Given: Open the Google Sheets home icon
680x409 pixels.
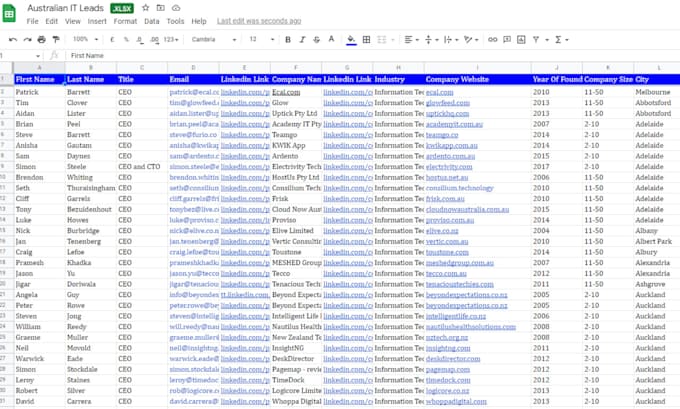Looking at the screenshot, I should pos(9,13).
